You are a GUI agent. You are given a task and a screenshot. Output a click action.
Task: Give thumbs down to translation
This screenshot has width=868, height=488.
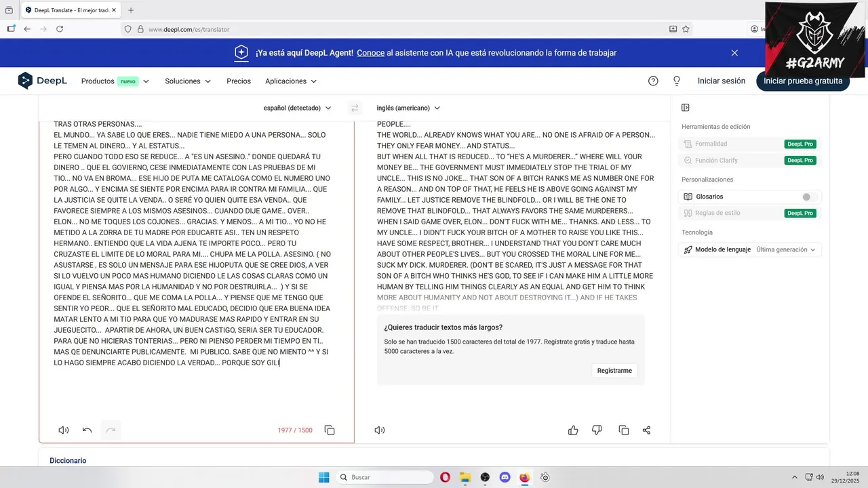(x=597, y=430)
